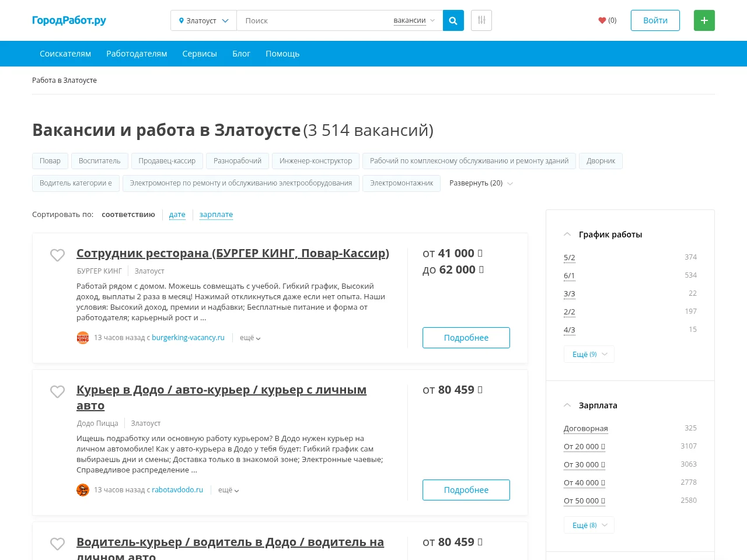Filter by 6/1 work schedule

tap(570, 275)
